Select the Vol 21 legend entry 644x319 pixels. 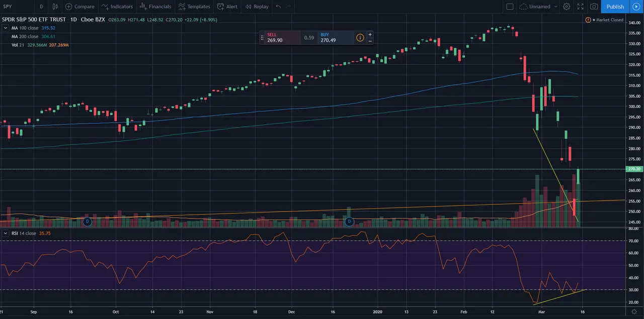[18, 45]
